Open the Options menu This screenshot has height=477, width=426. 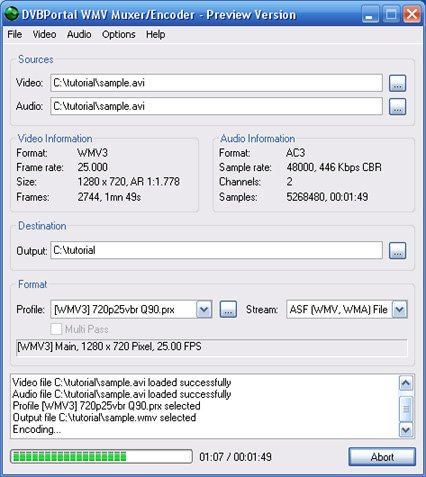(x=119, y=34)
